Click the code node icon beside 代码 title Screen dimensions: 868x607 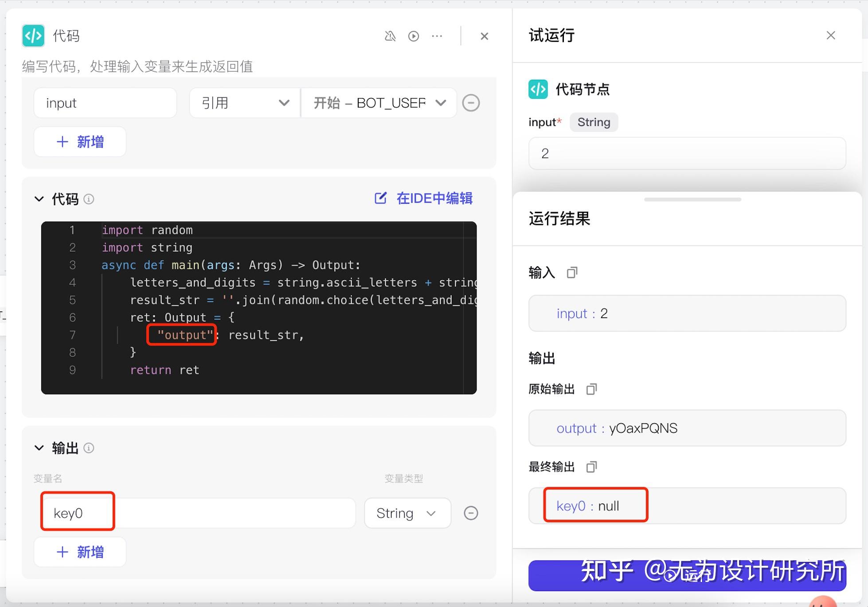[x=33, y=35]
